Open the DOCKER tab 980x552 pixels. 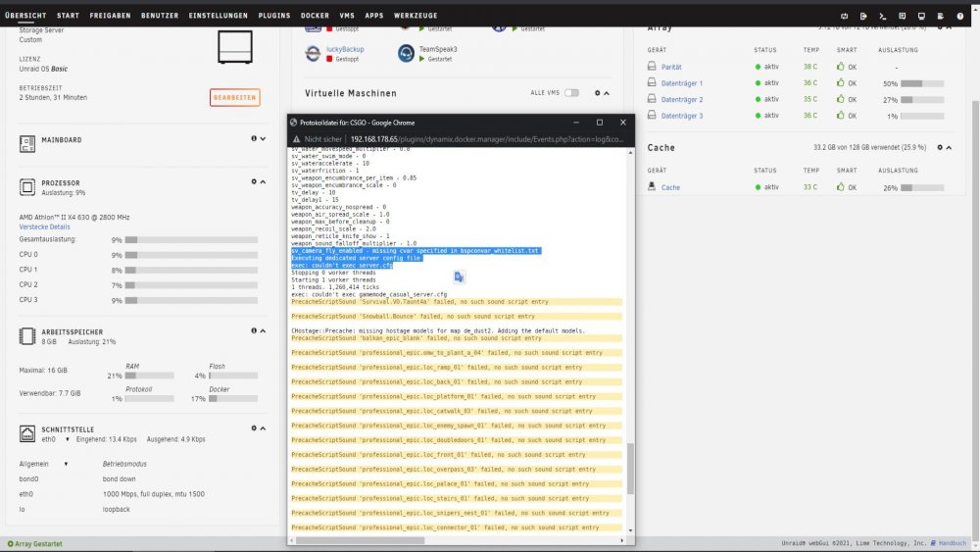(x=315, y=16)
